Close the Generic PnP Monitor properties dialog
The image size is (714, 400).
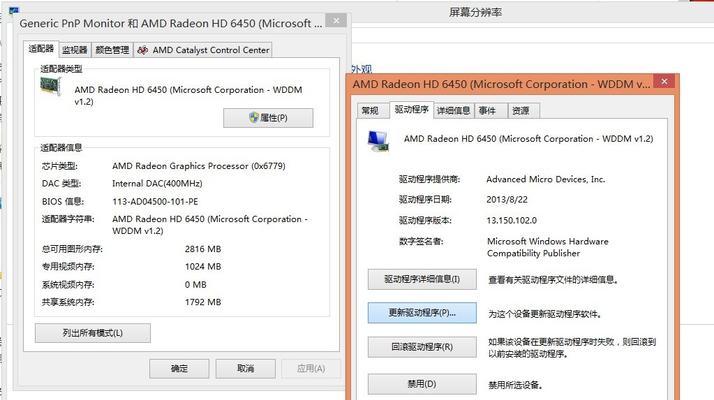pos(336,21)
